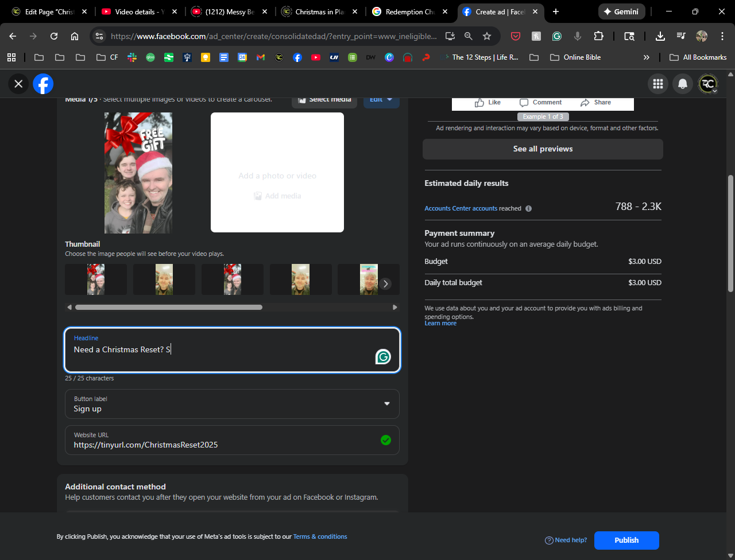
Task: Click See all previews button
Action: (x=543, y=149)
